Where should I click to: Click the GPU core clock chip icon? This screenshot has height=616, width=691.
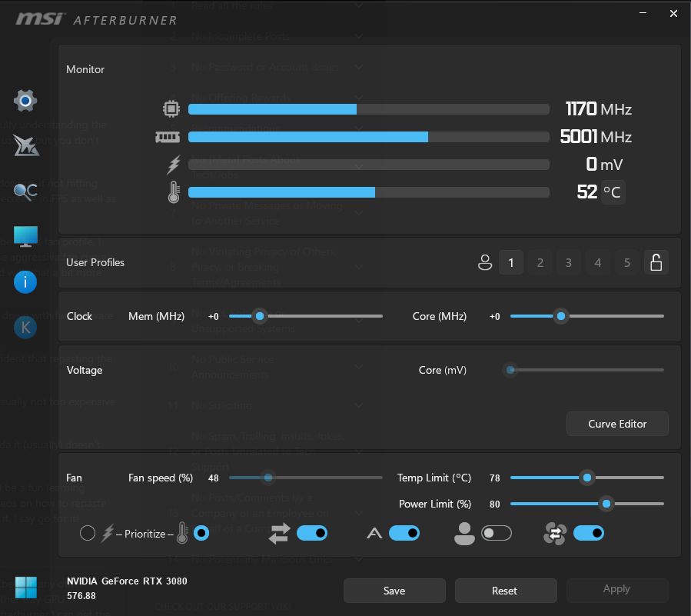[171, 109]
